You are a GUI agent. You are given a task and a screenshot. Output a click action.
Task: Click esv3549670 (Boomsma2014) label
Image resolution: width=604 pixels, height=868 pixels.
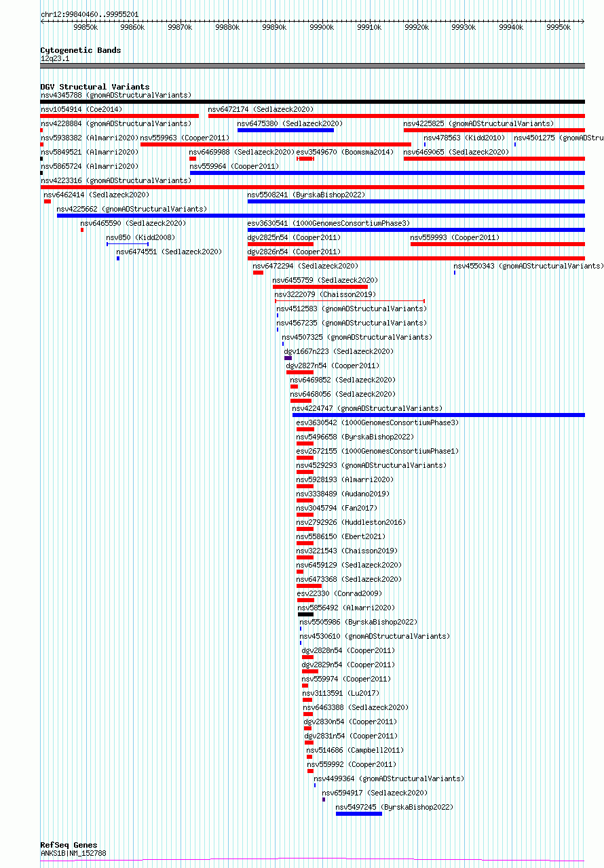pyautogui.click(x=345, y=152)
